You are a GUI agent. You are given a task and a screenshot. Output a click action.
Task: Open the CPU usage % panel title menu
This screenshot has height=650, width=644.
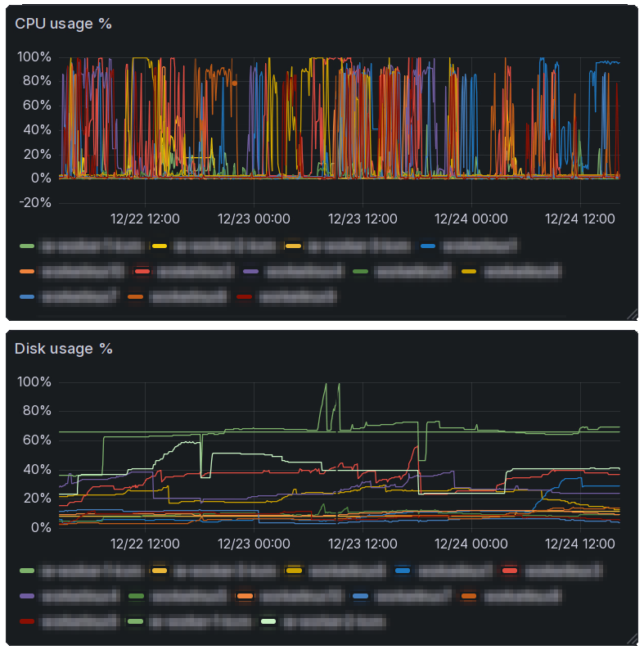click(63, 24)
